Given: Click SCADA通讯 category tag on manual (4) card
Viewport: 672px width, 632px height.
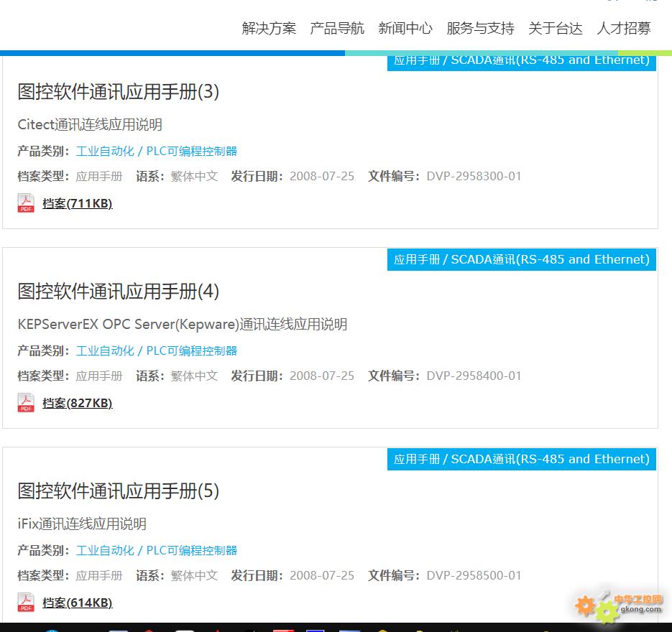Looking at the screenshot, I should [x=522, y=259].
